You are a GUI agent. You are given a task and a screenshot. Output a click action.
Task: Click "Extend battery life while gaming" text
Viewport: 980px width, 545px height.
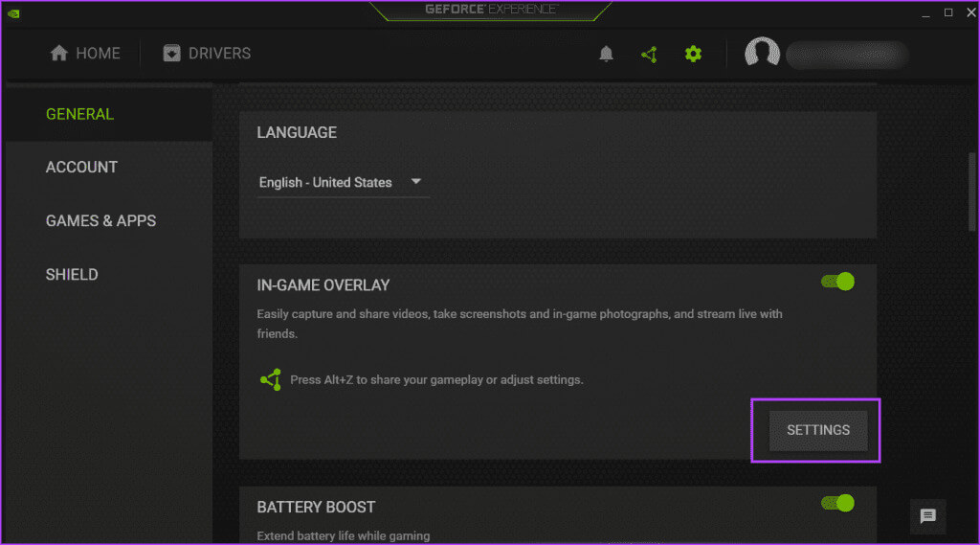coord(344,535)
